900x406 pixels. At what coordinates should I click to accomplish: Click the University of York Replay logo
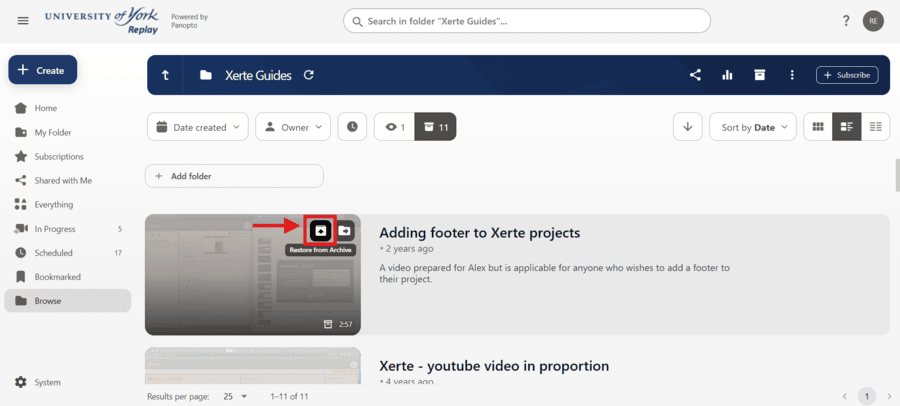tap(102, 22)
